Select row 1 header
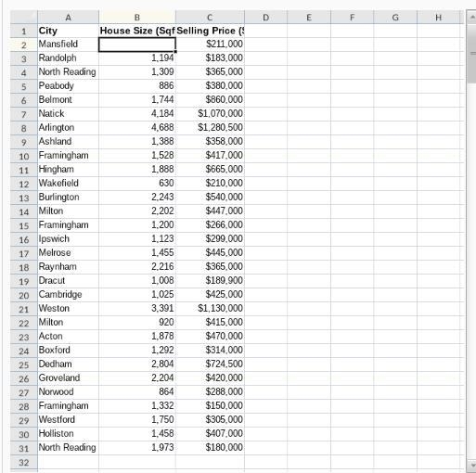Viewport: 476px width, 473px height. pos(24,31)
